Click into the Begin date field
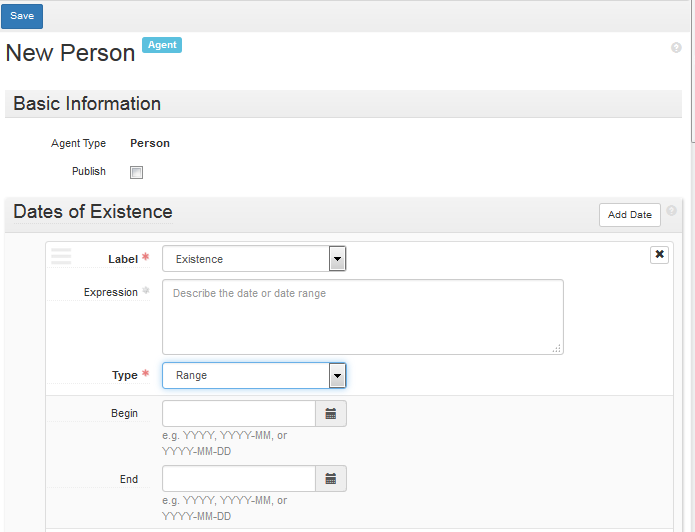The height and width of the screenshot is (532, 695). coord(239,414)
